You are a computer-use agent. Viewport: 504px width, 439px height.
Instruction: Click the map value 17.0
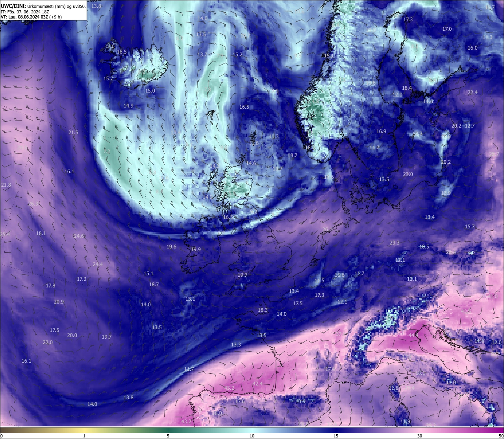447,29
